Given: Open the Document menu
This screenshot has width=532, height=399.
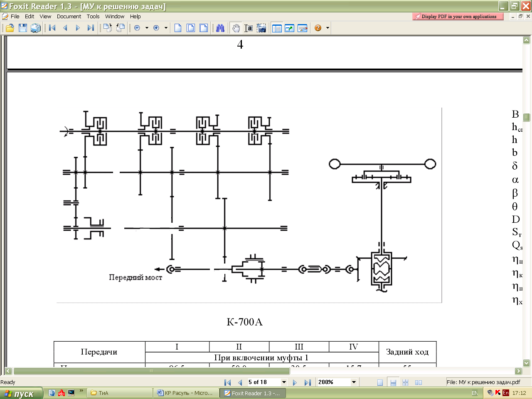Looking at the screenshot, I should pyautogui.click(x=69, y=17).
